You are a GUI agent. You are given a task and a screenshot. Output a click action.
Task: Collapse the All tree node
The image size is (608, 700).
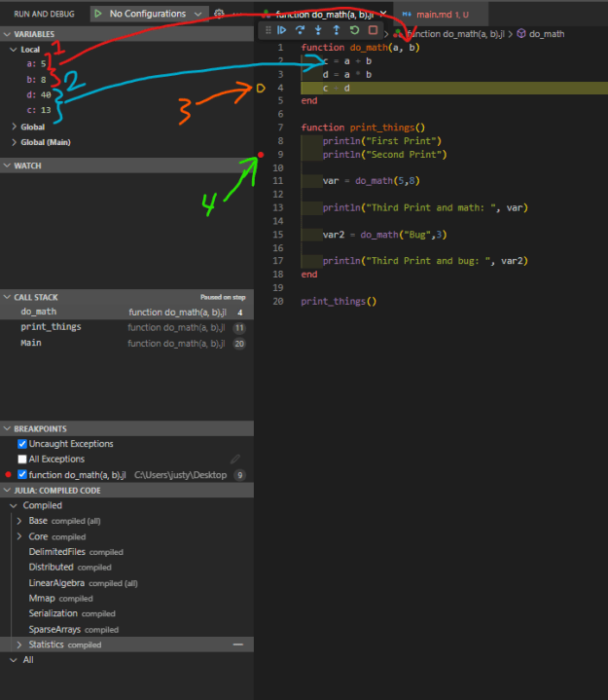click(14, 660)
